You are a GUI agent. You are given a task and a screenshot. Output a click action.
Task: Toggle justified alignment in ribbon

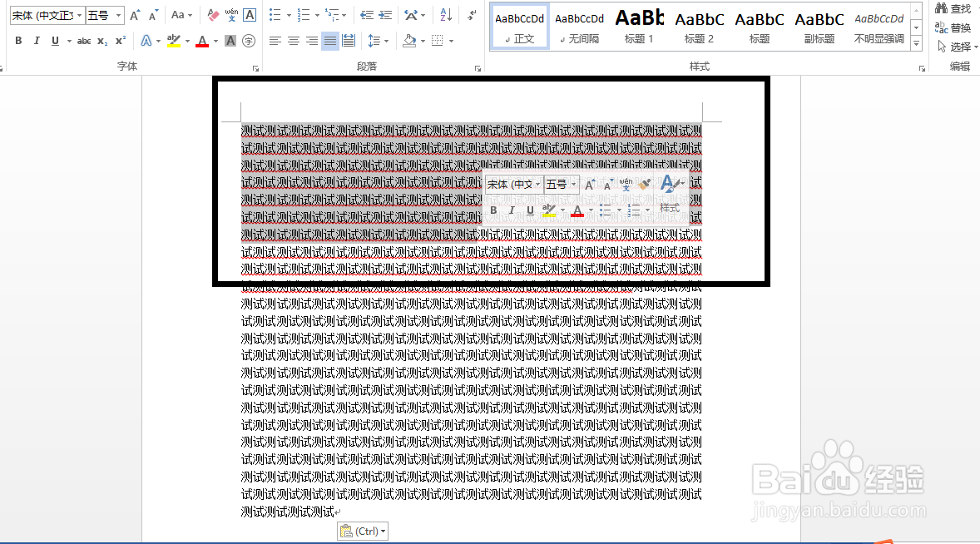point(330,42)
